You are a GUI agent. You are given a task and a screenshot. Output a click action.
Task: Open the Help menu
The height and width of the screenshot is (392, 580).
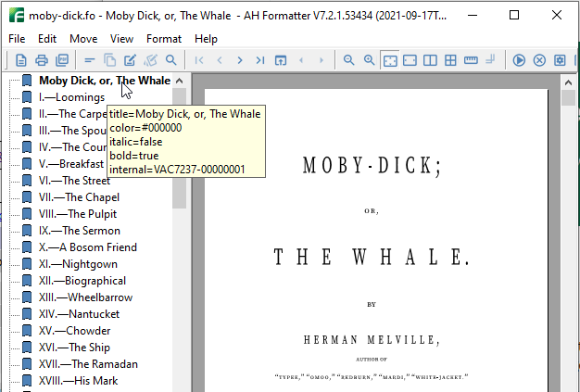[206, 39]
